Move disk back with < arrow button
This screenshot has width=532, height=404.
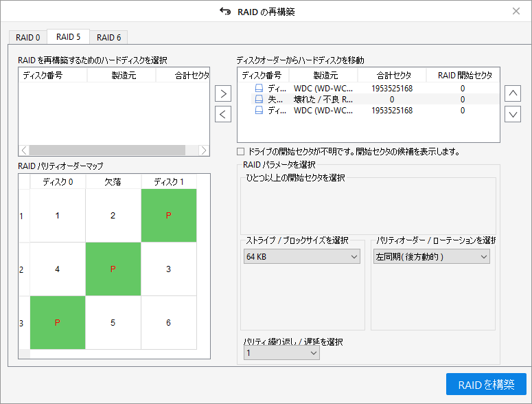pyautogui.click(x=223, y=114)
